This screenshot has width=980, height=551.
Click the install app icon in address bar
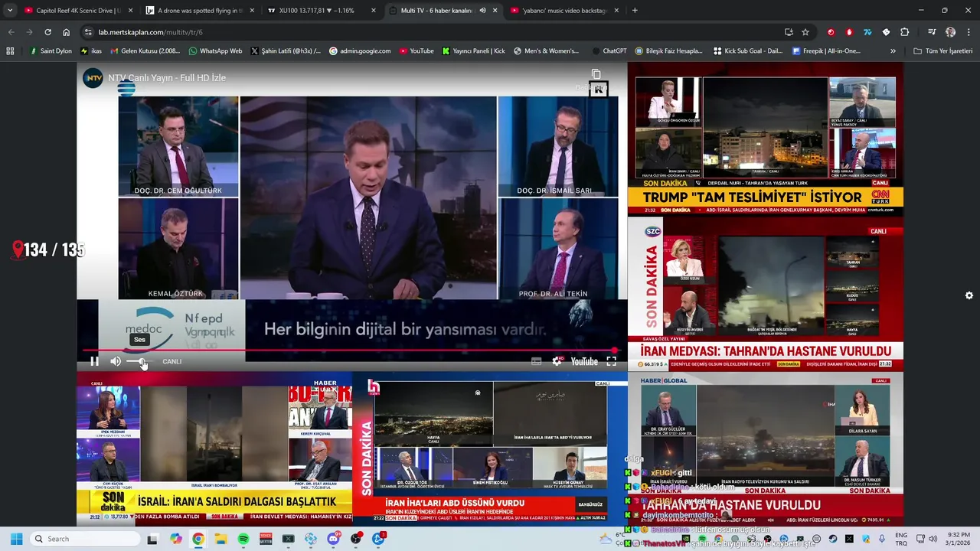(x=789, y=32)
